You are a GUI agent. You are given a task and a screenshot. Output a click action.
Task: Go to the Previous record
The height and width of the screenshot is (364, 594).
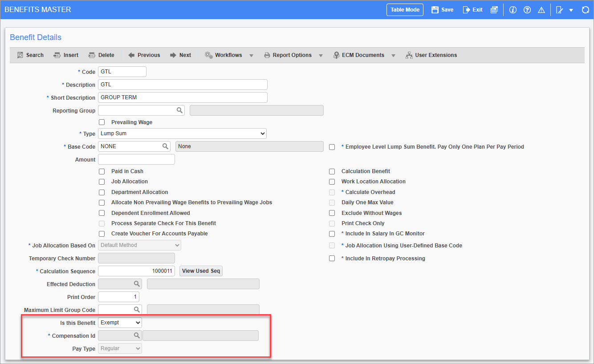144,55
